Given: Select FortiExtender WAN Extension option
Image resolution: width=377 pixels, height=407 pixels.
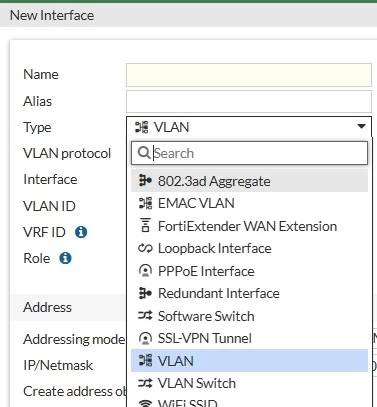Looking at the screenshot, I should click(249, 226).
